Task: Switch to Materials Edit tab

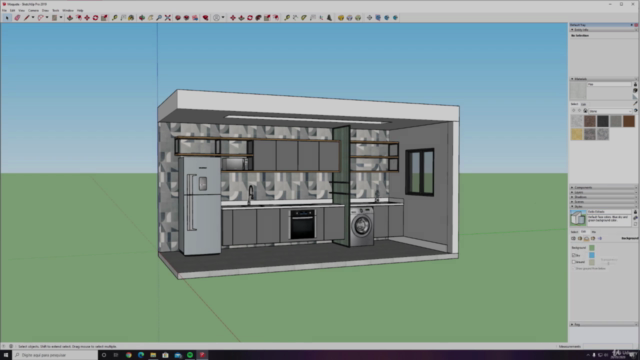Action: [583, 104]
